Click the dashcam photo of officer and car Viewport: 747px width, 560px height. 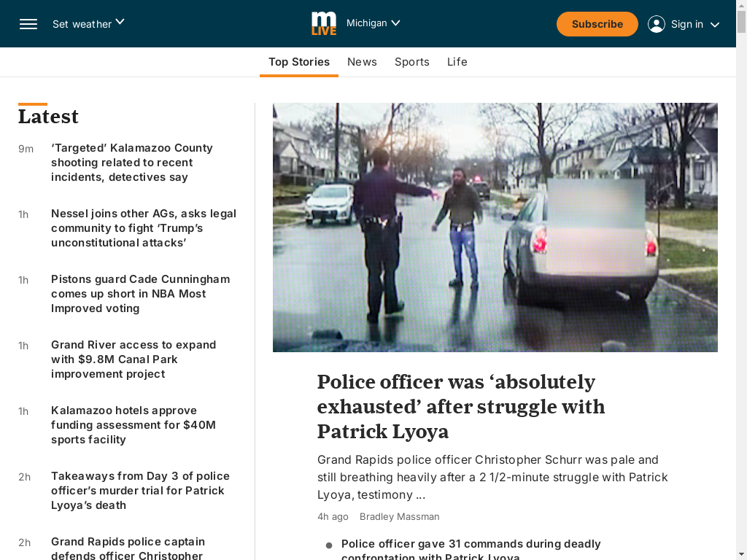coord(495,227)
